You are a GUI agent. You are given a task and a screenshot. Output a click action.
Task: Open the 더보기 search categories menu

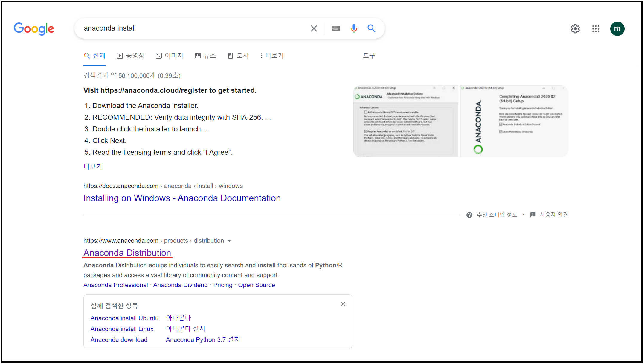point(272,56)
